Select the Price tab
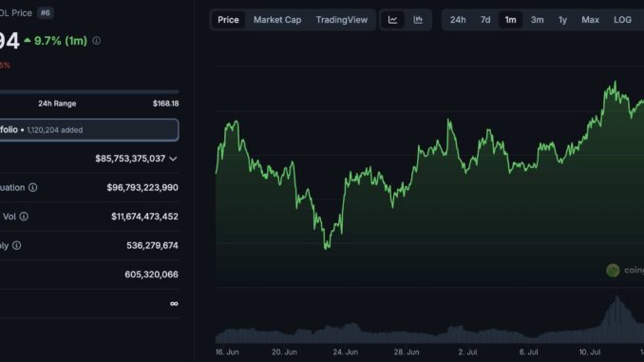Image resolution: width=644 pixels, height=362 pixels. click(x=228, y=20)
